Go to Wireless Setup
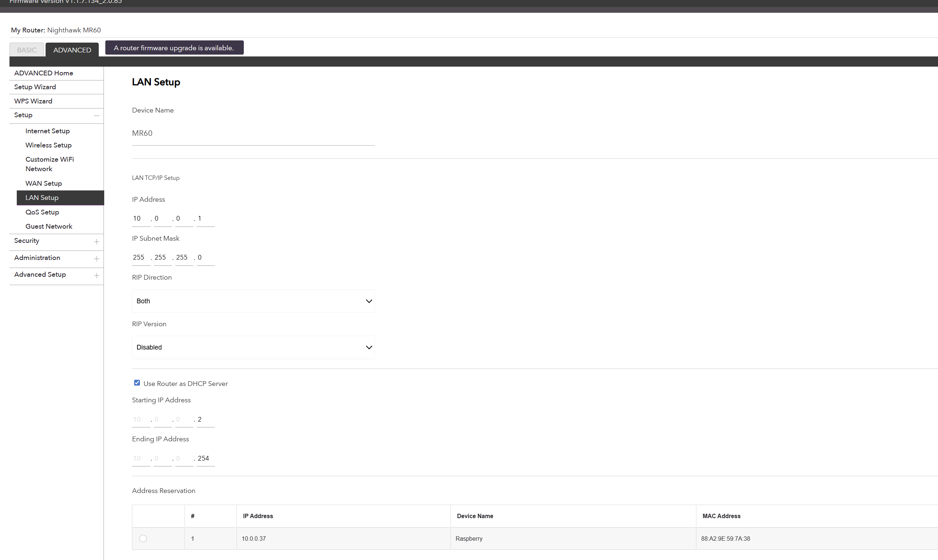Image resolution: width=938 pixels, height=560 pixels. [48, 145]
